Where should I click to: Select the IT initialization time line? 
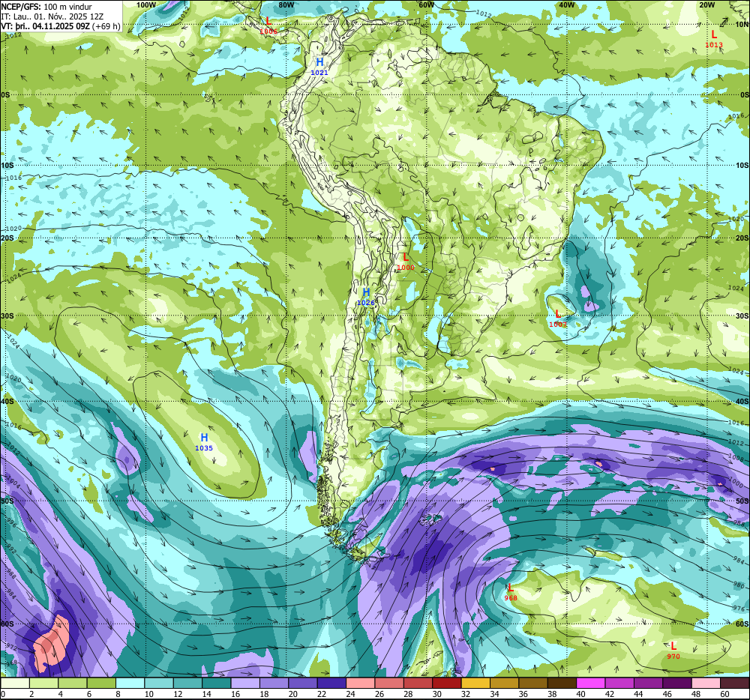(52, 16)
